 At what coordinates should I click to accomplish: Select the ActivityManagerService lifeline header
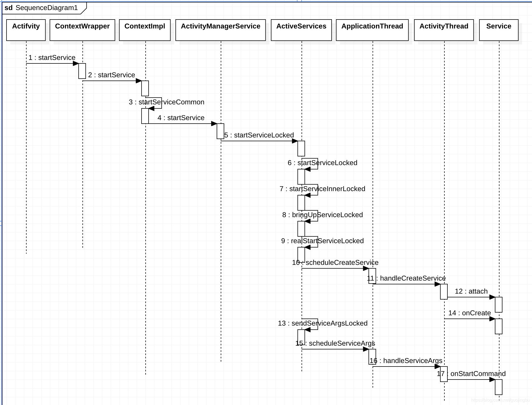point(221,30)
